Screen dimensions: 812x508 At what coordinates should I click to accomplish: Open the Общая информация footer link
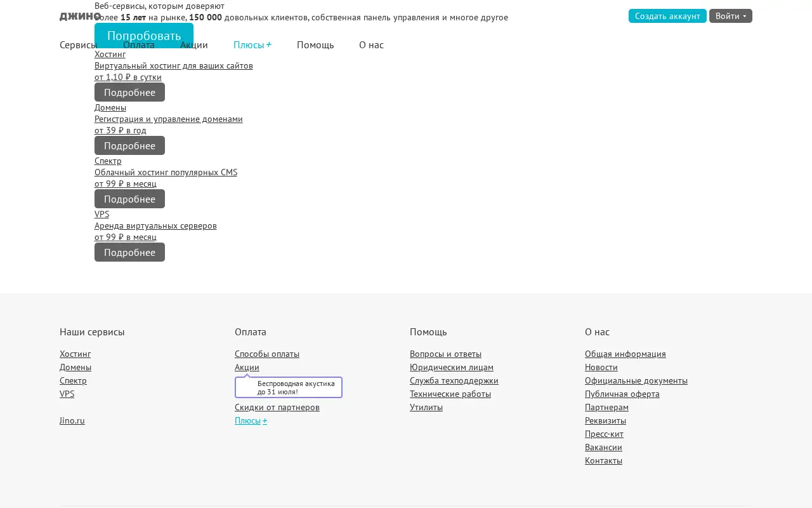(x=625, y=354)
